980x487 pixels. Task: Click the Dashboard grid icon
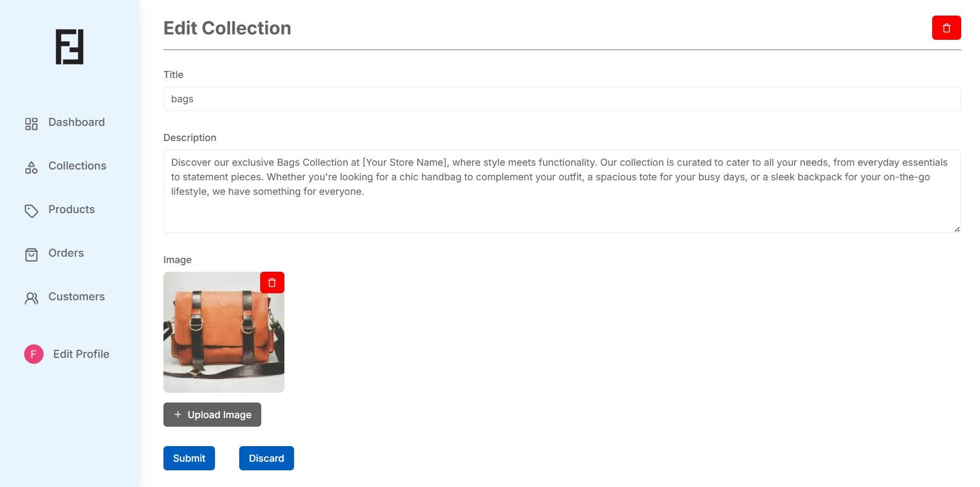pyautogui.click(x=31, y=124)
